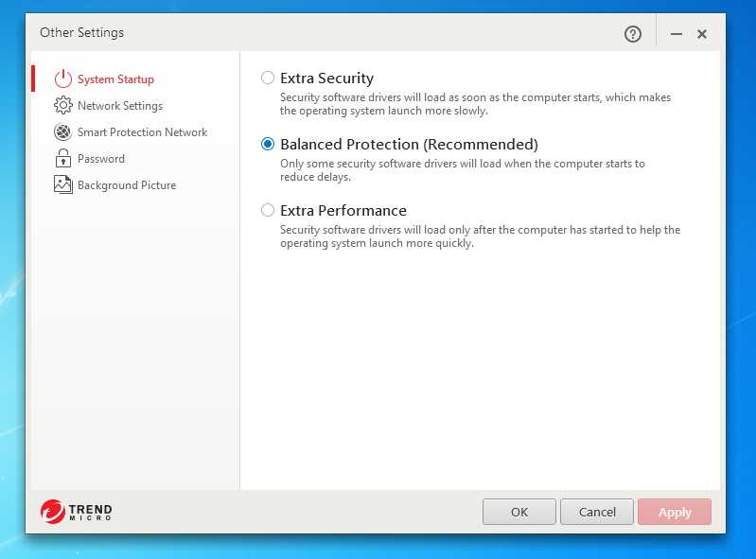Click the Trend Micro logo
The image size is (756, 559).
tap(77, 512)
